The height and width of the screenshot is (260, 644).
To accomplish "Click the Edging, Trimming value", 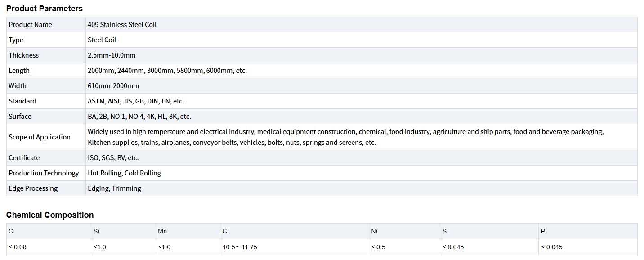I will click(114, 188).
